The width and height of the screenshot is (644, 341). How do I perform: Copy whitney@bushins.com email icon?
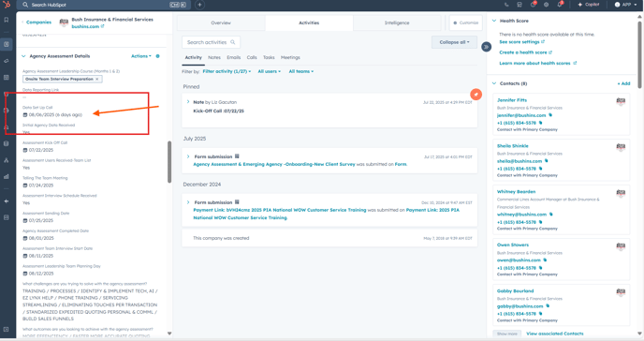pyautogui.click(x=551, y=214)
